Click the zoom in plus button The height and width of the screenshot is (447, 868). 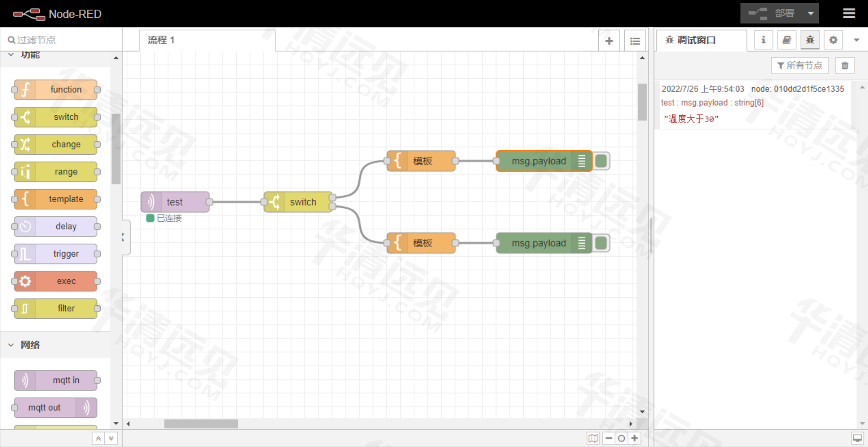click(x=635, y=438)
